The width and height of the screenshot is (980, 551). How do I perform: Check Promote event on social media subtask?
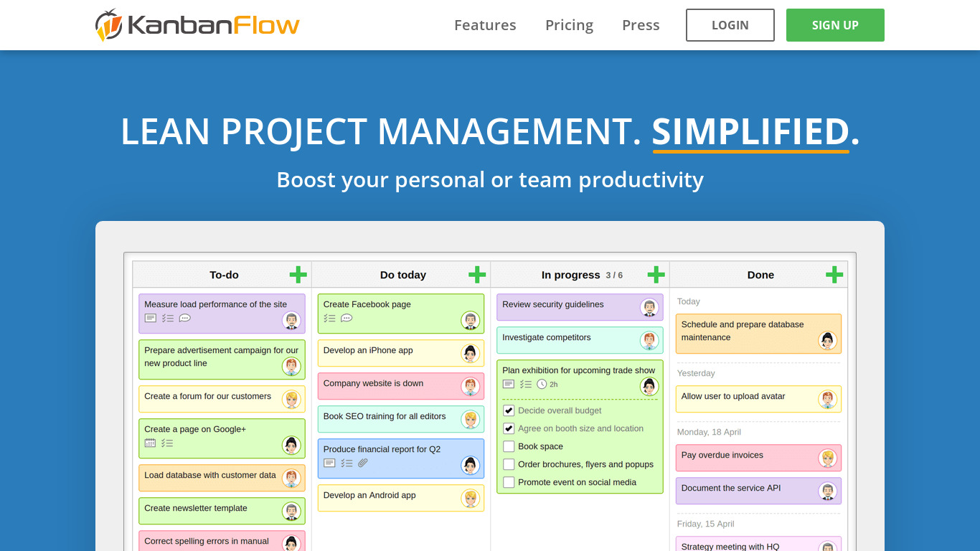click(509, 482)
